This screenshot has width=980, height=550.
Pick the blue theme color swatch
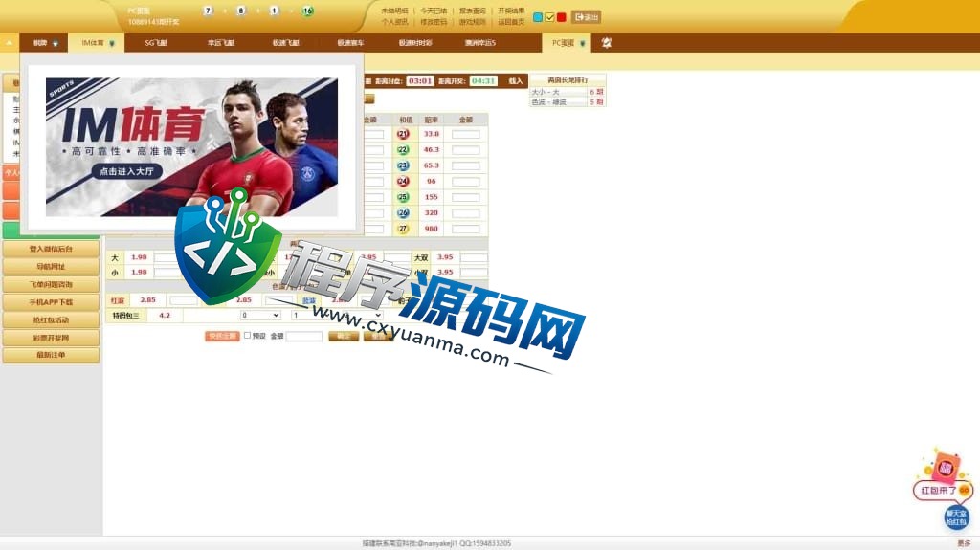538,17
